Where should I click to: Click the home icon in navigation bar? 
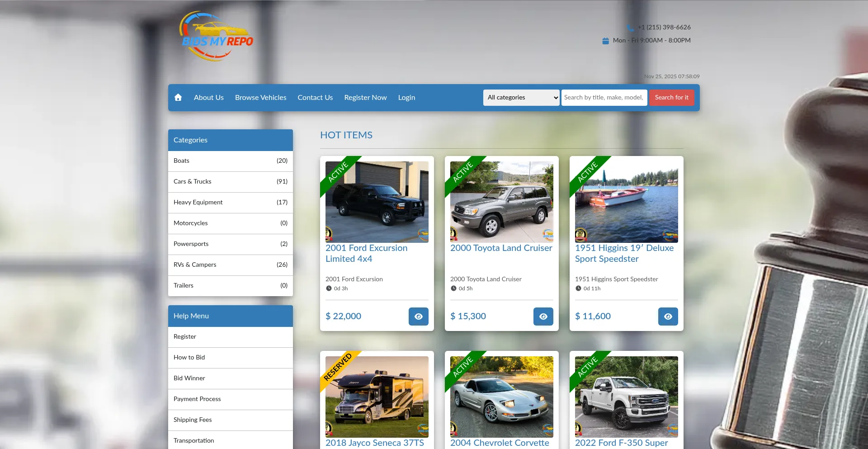[178, 98]
